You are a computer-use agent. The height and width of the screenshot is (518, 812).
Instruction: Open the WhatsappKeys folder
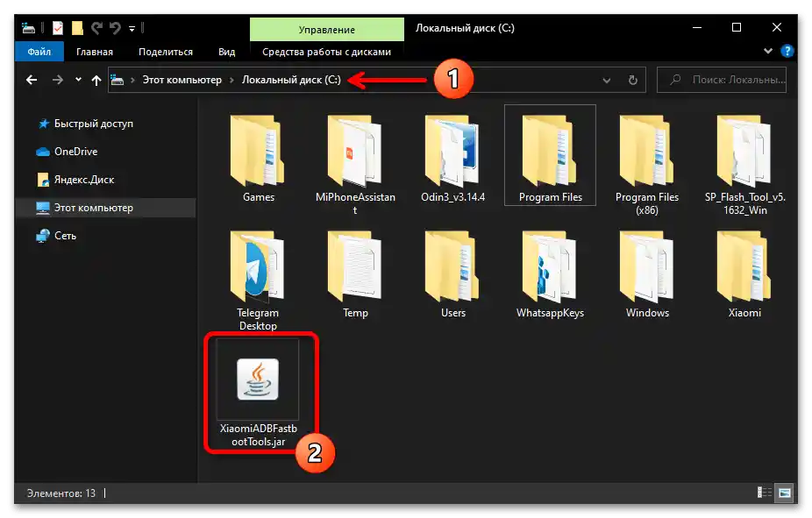pyautogui.click(x=550, y=273)
